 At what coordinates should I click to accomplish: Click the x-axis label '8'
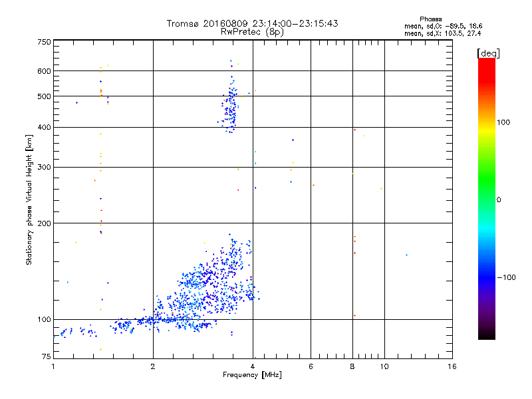[352, 366]
